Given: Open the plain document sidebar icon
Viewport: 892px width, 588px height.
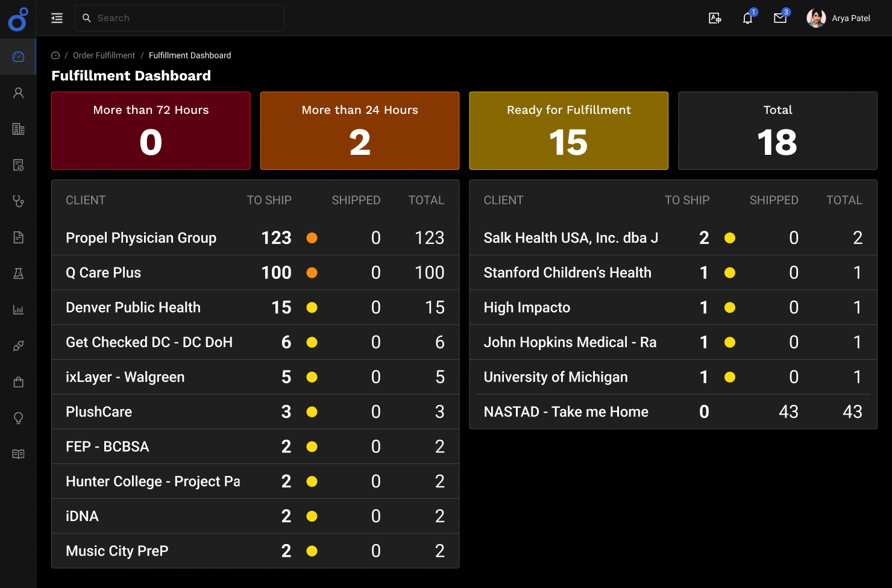Looking at the screenshot, I should tap(18, 237).
